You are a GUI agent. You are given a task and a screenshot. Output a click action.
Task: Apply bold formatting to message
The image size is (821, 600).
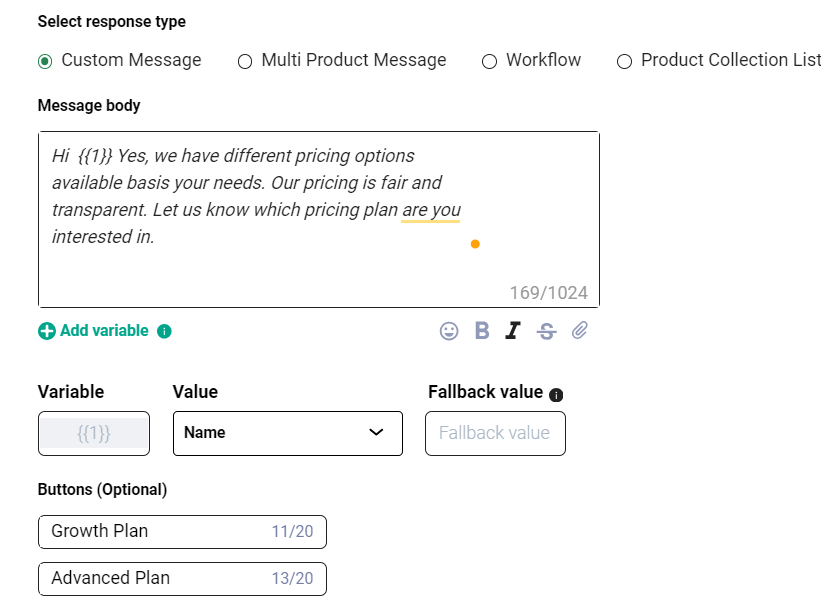click(x=482, y=331)
